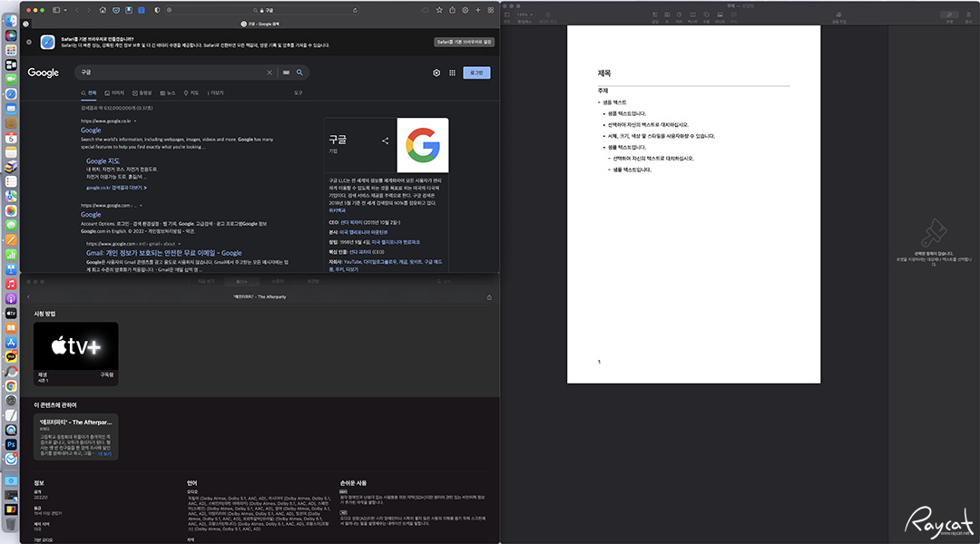Image resolution: width=980 pixels, height=544 pixels.
Task: Open Google apps grid
Action: click(453, 73)
